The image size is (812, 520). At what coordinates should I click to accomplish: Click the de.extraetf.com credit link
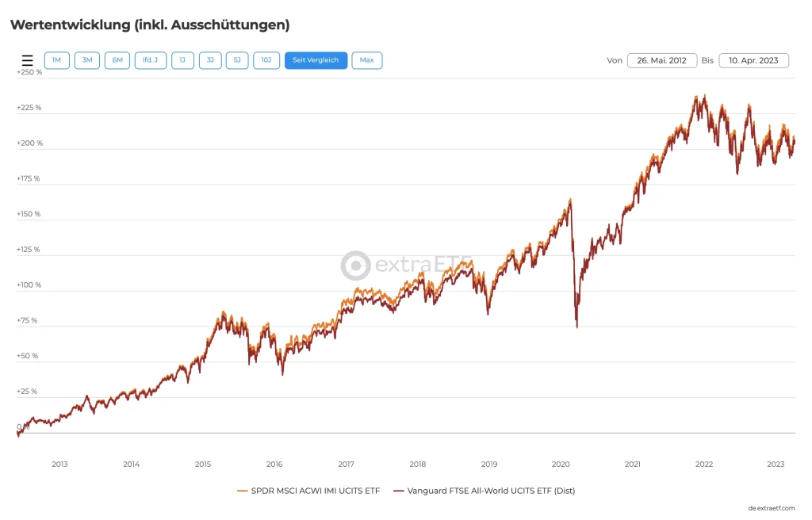pos(771,507)
